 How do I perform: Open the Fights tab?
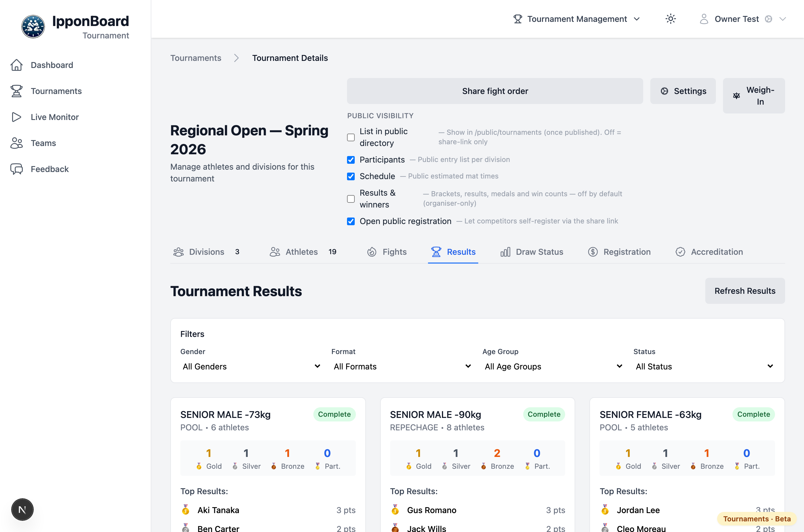(387, 252)
